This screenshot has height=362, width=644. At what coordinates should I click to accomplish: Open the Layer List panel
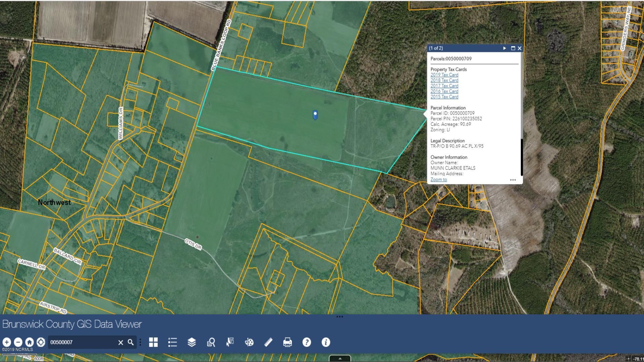(x=172, y=342)
